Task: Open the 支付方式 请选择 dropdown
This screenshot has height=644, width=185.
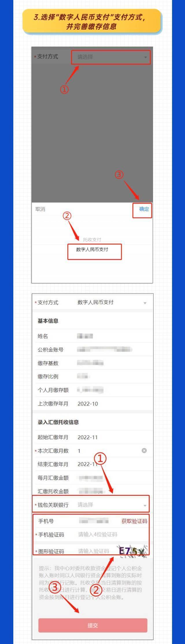Action: pos(111,57)
